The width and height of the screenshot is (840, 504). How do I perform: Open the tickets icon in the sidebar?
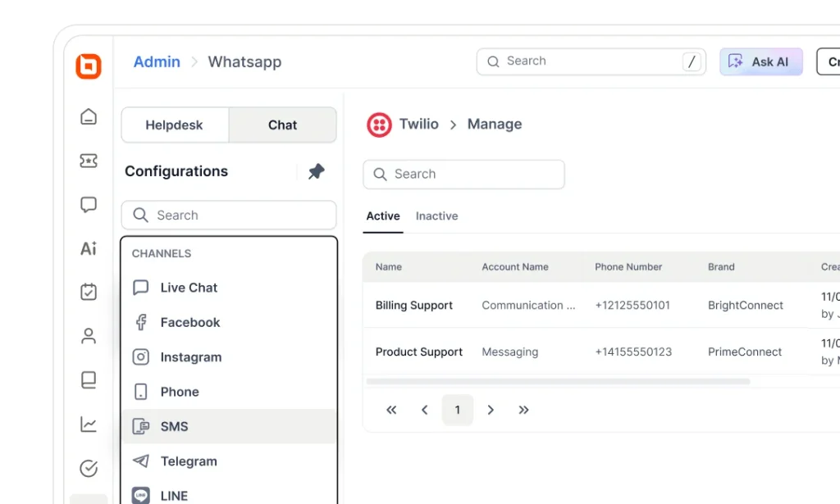[x=89, y=161]
